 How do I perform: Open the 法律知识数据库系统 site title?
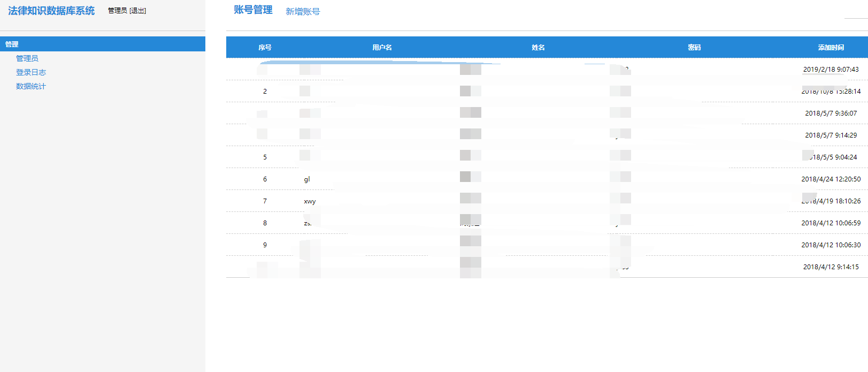pos(51,11)
